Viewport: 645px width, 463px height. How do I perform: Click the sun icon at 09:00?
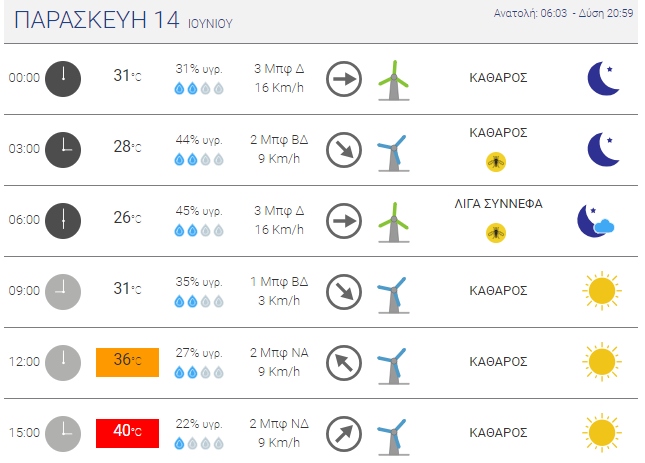(x=601, y=291)
